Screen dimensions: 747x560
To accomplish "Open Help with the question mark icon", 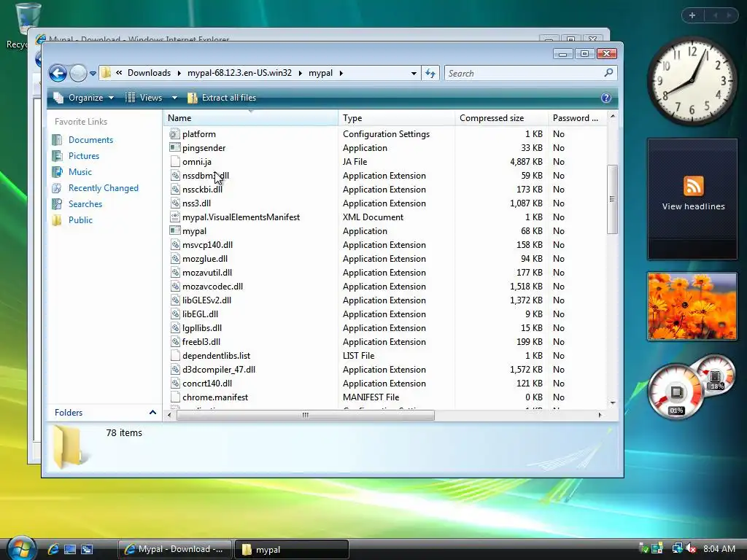I will (606, 98).
